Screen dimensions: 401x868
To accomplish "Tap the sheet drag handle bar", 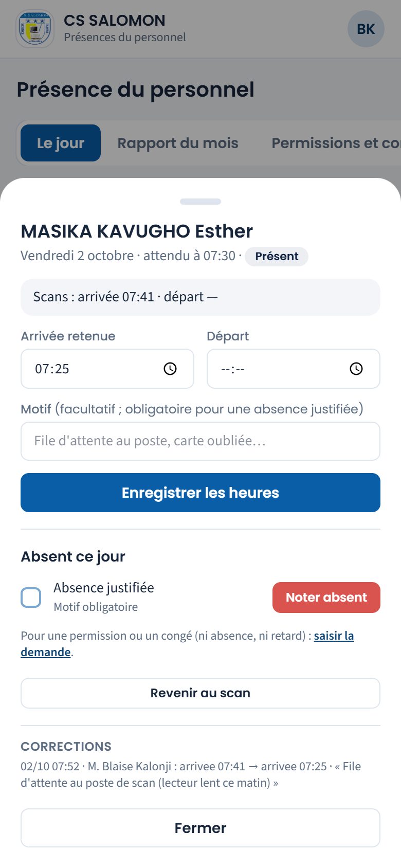I will tap(200, 202).
